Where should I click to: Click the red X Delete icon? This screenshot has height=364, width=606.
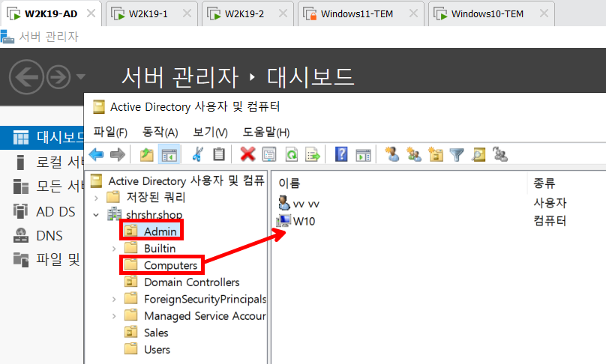(x=247, y=154)
